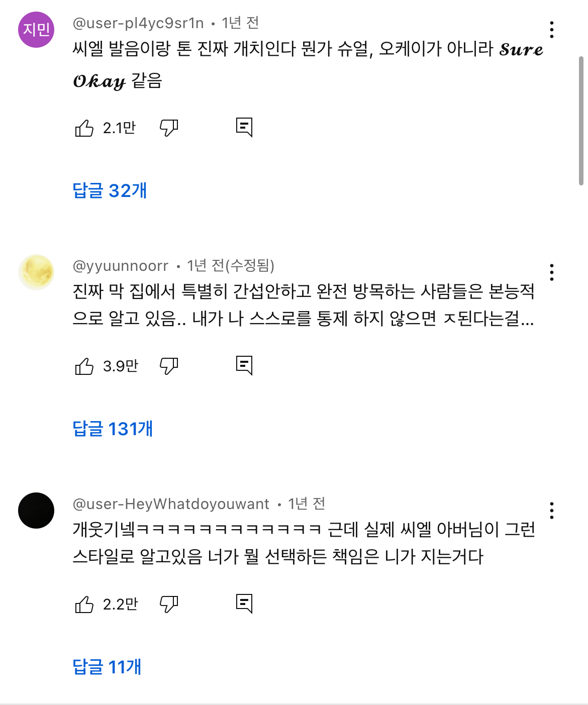Like the comment by @yyuunnoorr
The image size is (588, 705).
pos(84,366)
